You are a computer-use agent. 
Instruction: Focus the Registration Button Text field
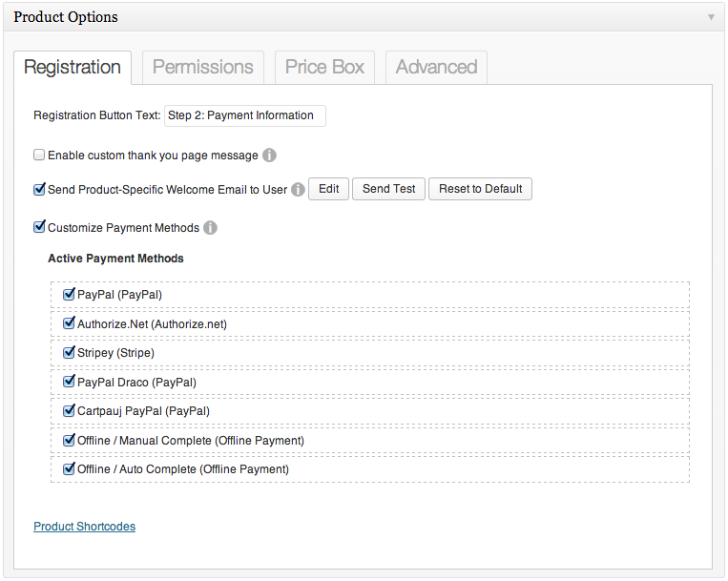click(x=245, y=115)
